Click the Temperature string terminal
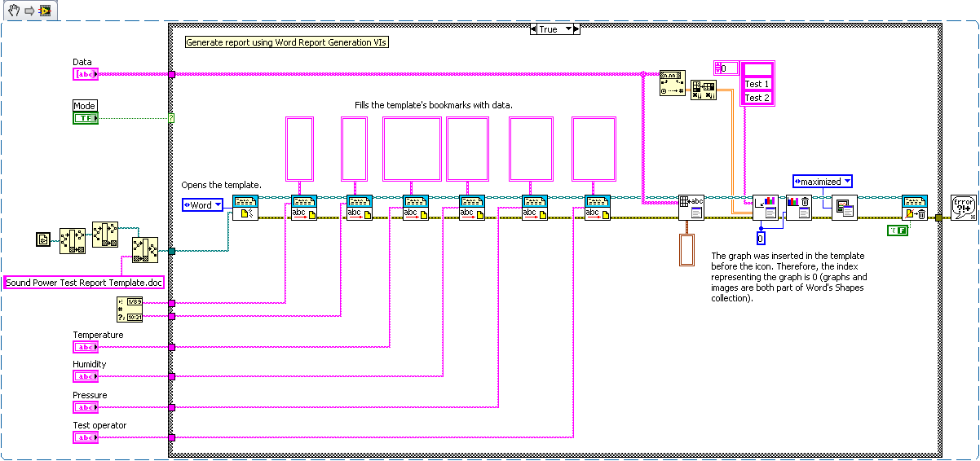Image resolution: width=980 pixels, height=461 pixels. point(86,347)
